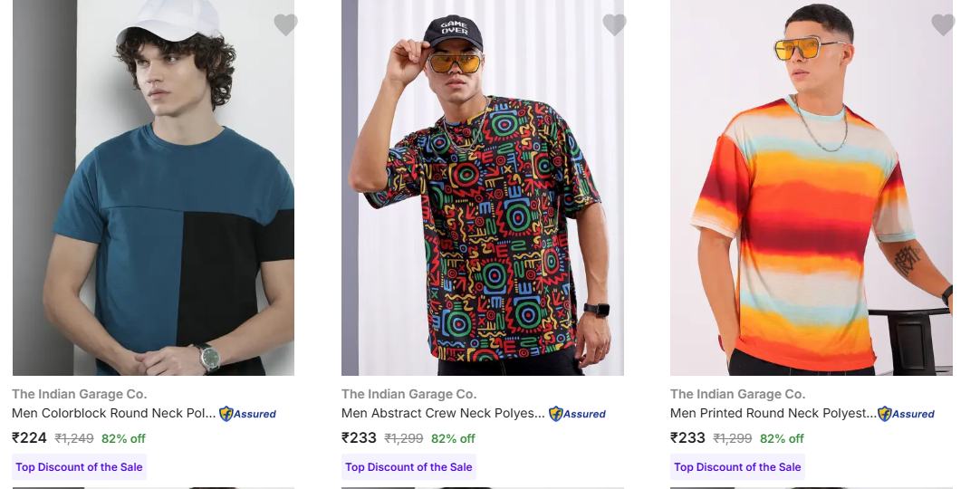The height and width of the screenshot is (489, 980).
Task: Click the ₹224 price of the Colorblock T-shirt
Action: tap(29, 438)
